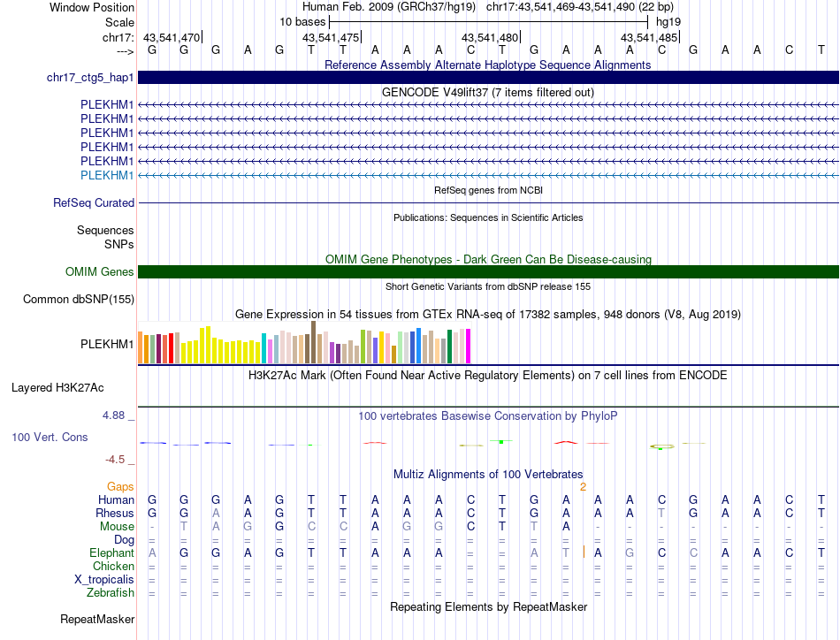Open the RefSeq Curated track label

click(94, 202)
